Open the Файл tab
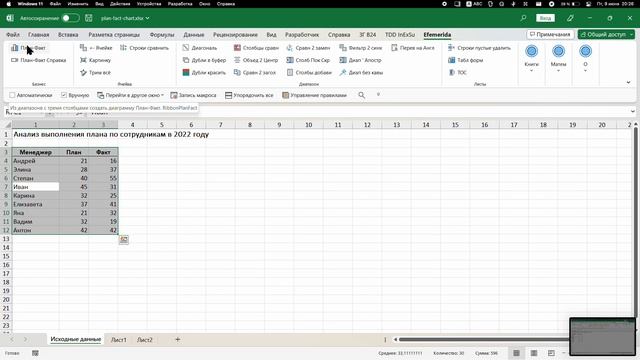This screenshot has height=360, width=640. [13, 35]
